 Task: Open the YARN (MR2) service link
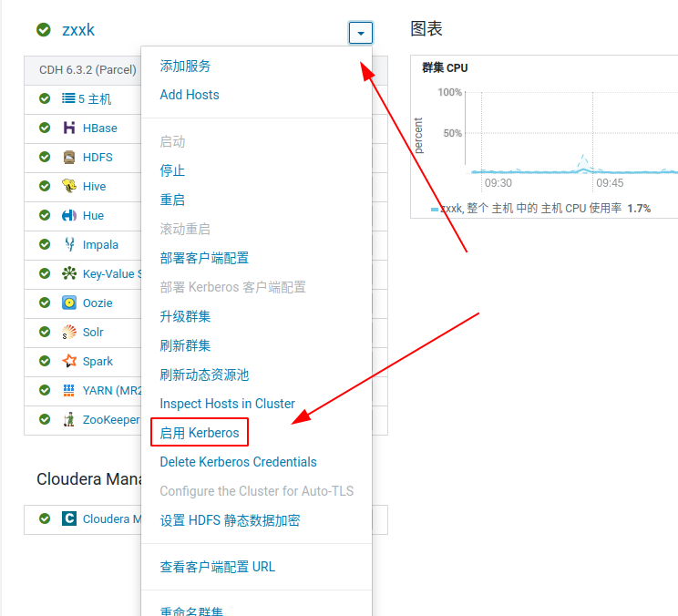[x=112, y=390]
